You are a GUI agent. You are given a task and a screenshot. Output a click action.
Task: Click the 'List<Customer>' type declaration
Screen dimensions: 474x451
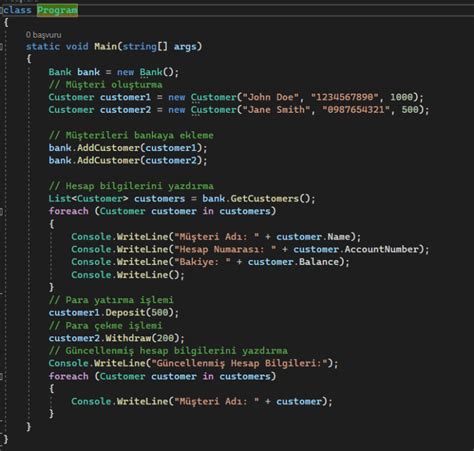(88, 199)
